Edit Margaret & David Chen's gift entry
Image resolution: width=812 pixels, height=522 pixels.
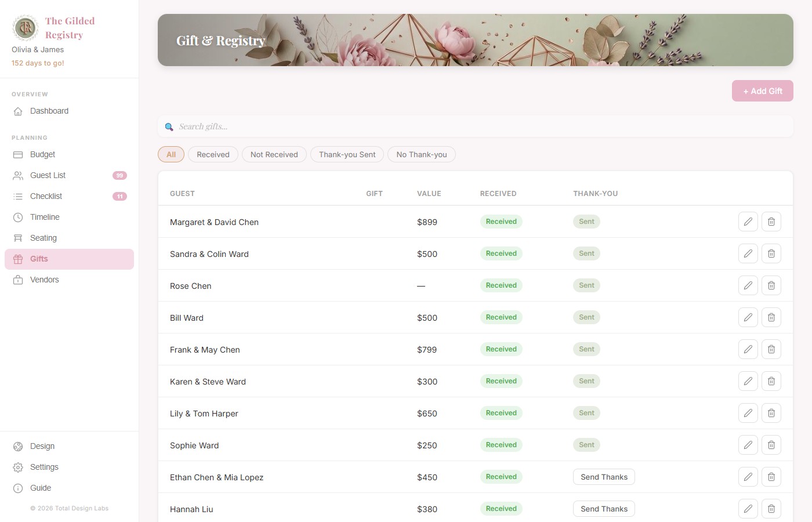coord(748,222)
